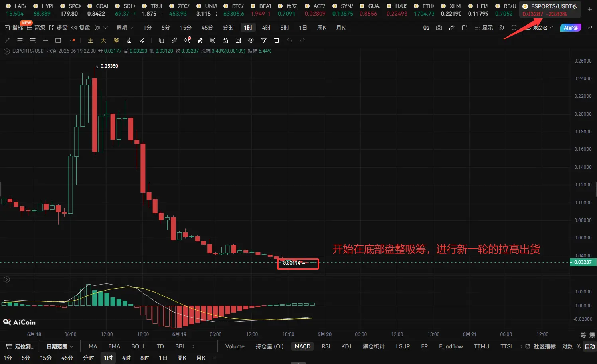Add a new symbol tab with plus icon
The width and height of the screenshot is (597, 364).
[x=590, y=9]
